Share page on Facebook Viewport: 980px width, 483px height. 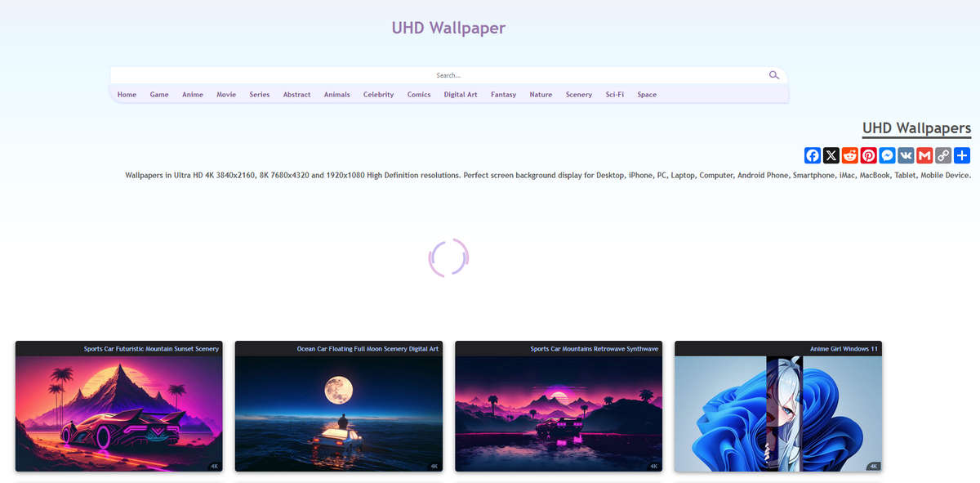813,155
